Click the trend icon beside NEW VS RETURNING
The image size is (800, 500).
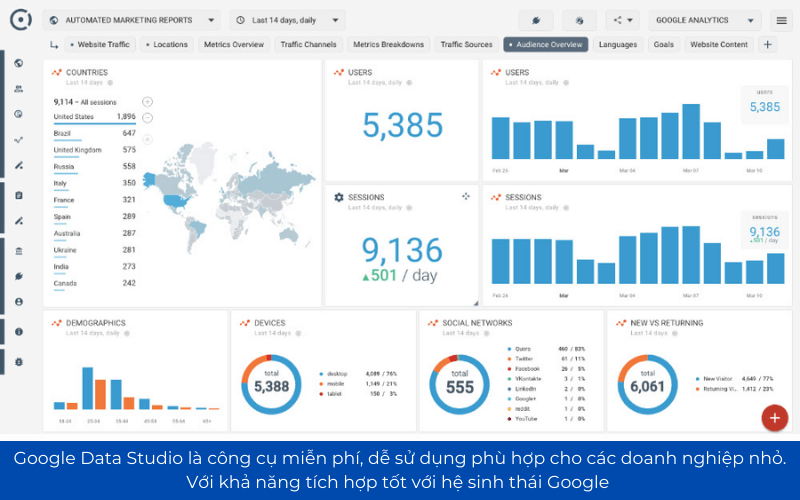pyautogui.click(x=621, y=323)
